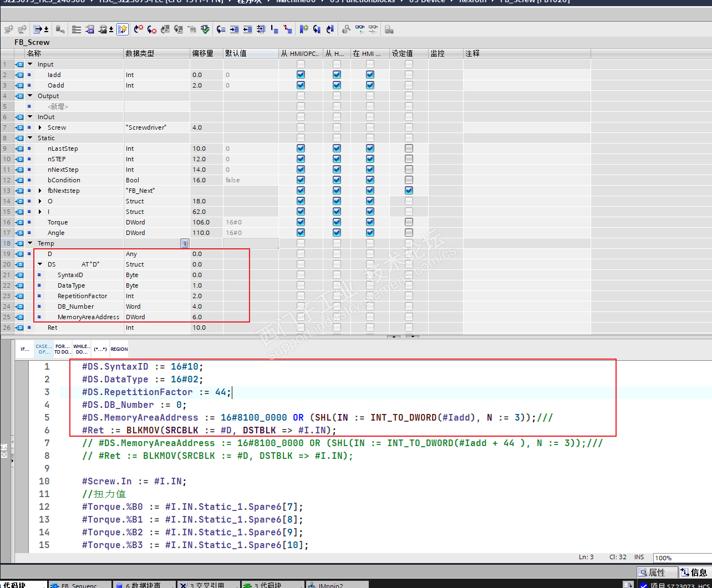
Task: Uncheck the setpoint checkbox for fbNextstep
Action: click(x=409, y=191)
